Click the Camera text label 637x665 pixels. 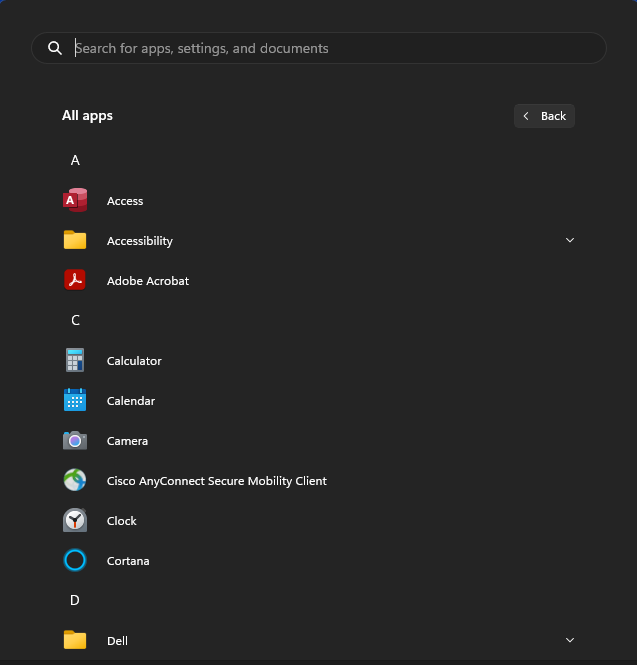click(128, 441)
